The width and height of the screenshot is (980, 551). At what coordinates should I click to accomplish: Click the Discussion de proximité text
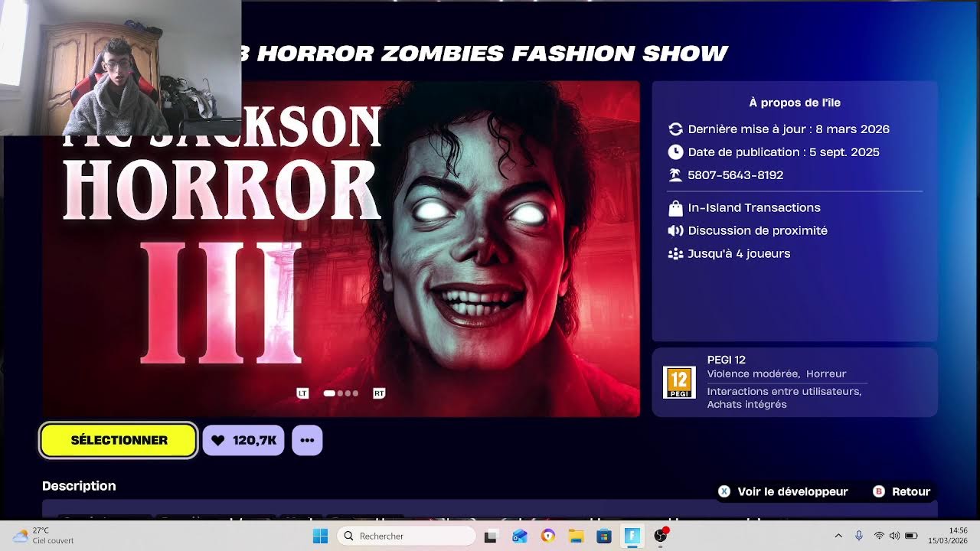tap(757, 230)
